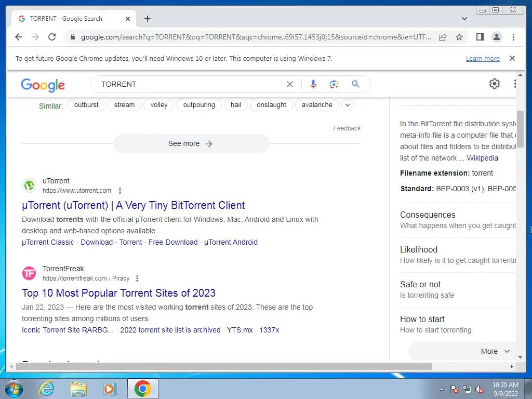Open Iconic Torrent Site RARBG sitelink
The width and height of the screenshot is (532, 399).
(x=68, y=330)
